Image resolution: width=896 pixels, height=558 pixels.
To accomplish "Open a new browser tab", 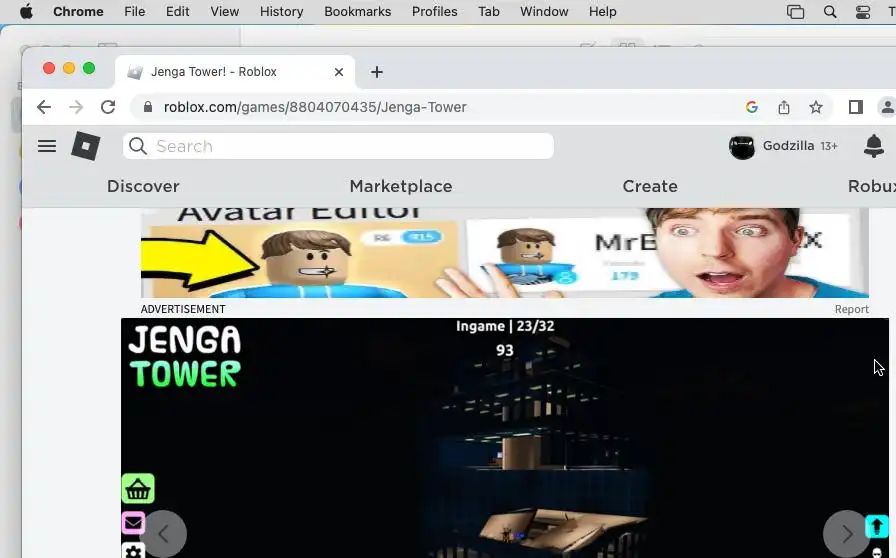I will coord(377,72).
